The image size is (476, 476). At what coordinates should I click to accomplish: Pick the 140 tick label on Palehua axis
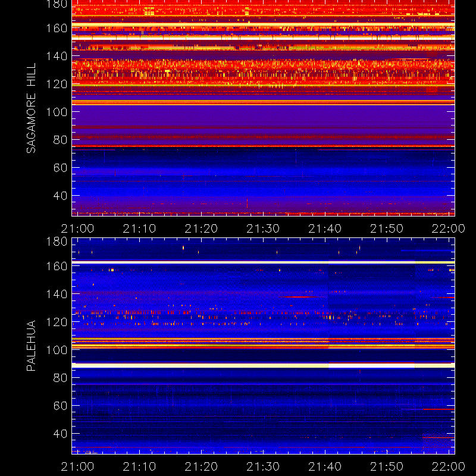pos(57,294)
